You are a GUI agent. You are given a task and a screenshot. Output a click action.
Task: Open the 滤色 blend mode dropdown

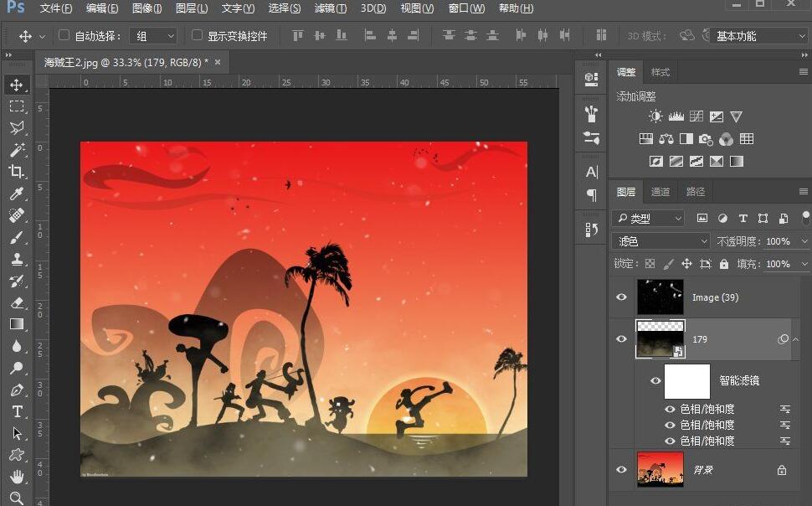tap(661, 241)
